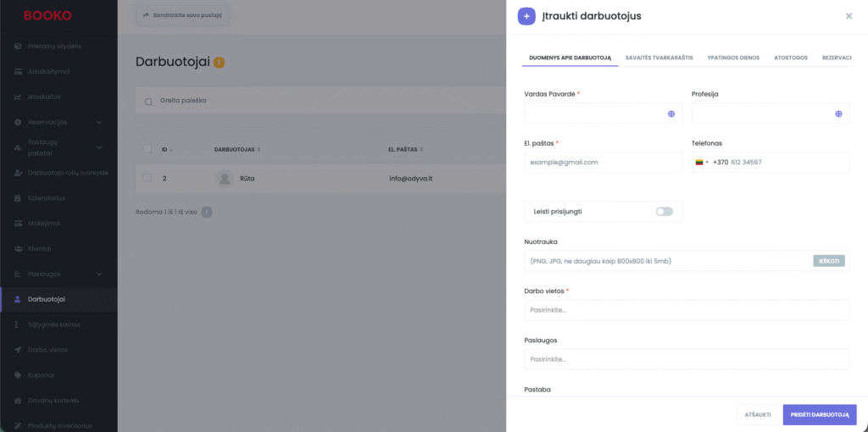
Task: Click the El. paštas input field
Action: pos(603,162)
